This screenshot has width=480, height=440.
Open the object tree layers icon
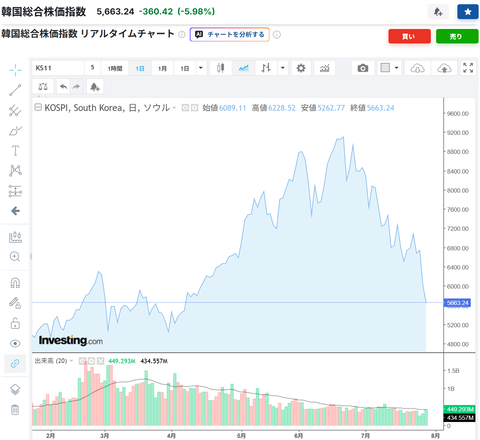15,389
